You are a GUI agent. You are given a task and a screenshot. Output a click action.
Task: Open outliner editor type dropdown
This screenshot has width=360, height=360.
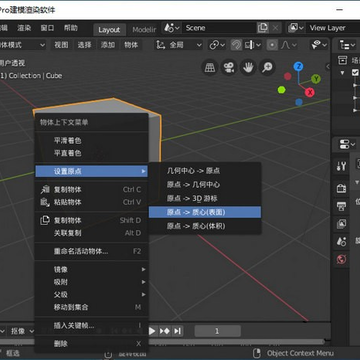[347, 45]
